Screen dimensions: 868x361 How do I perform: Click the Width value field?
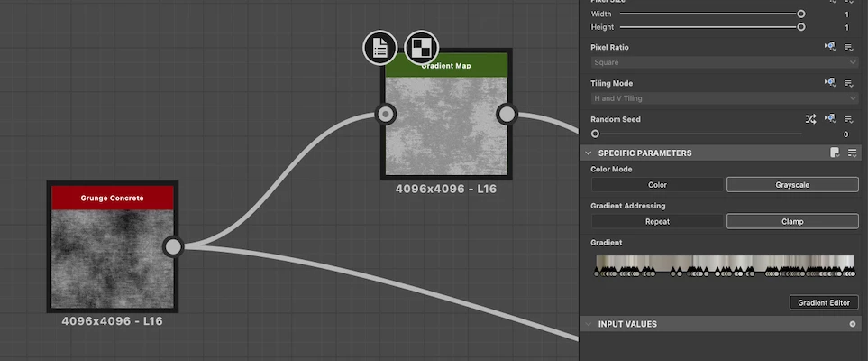coord(846,14)
